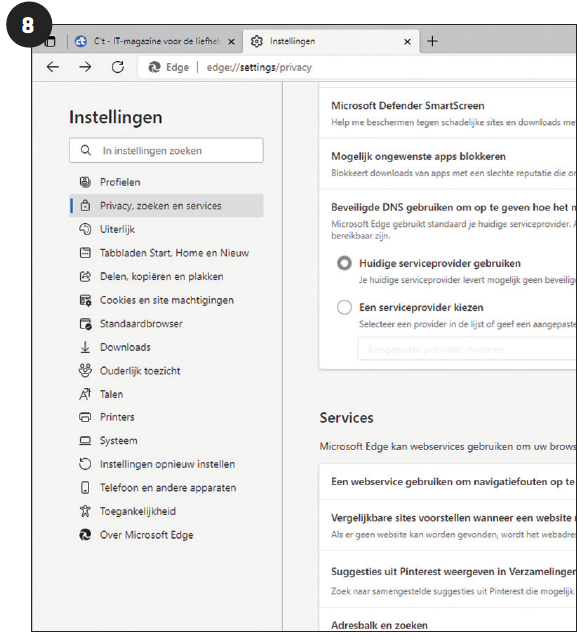Screen dimensions: 584x642
Task: Open Uiterlijk settings
Action: coord(166,229)
